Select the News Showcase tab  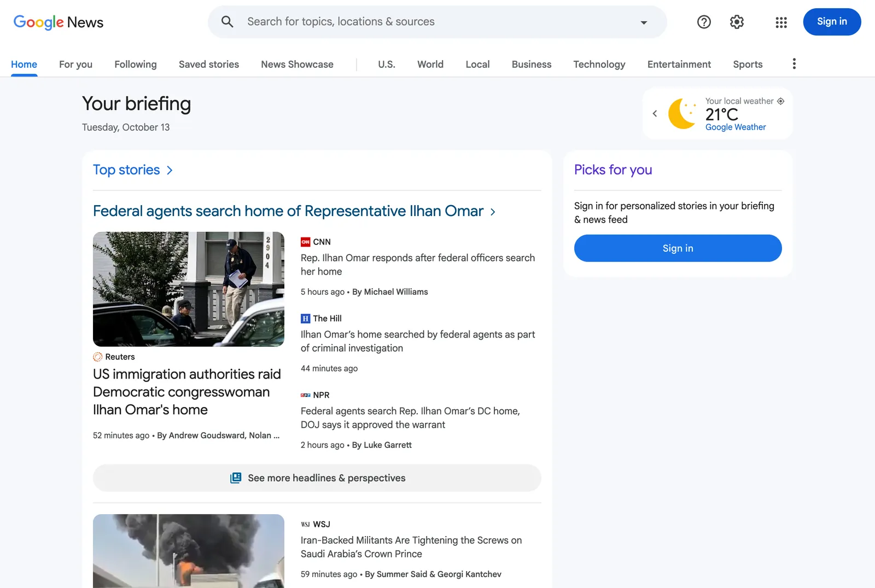point(297,65)
